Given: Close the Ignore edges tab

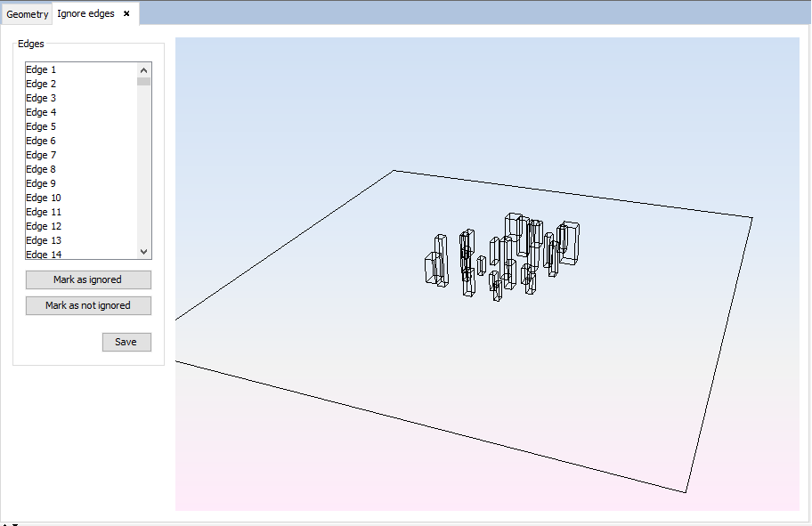Looking at the screenshot, I should pyautogui.click(x=126, y=14).
